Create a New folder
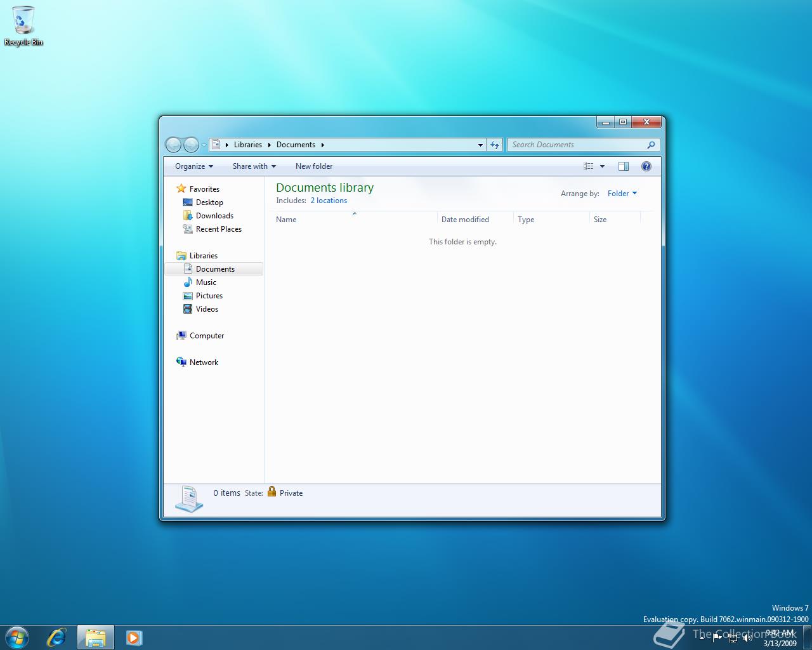Image resolution: width=812 pixels, height=650 pixels. pos(314,166)
